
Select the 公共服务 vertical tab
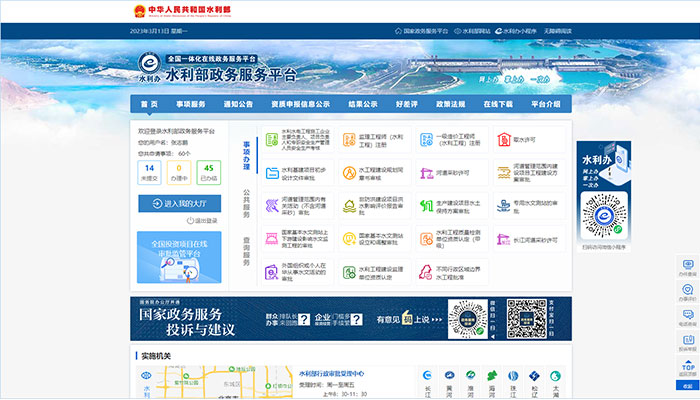point(246,204)
